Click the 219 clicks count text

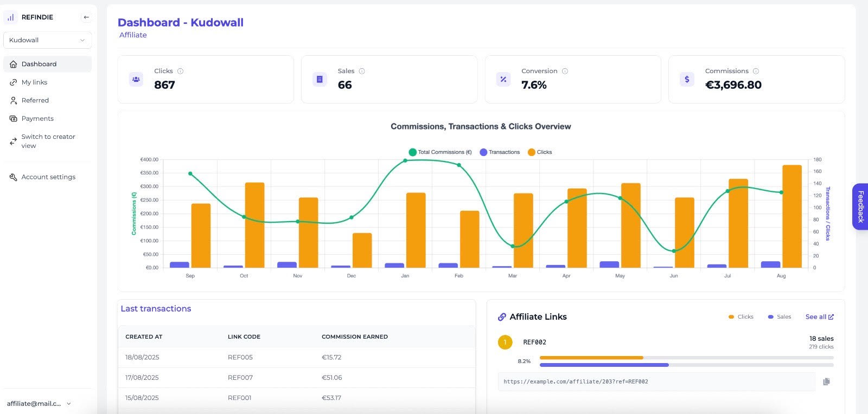821,347
